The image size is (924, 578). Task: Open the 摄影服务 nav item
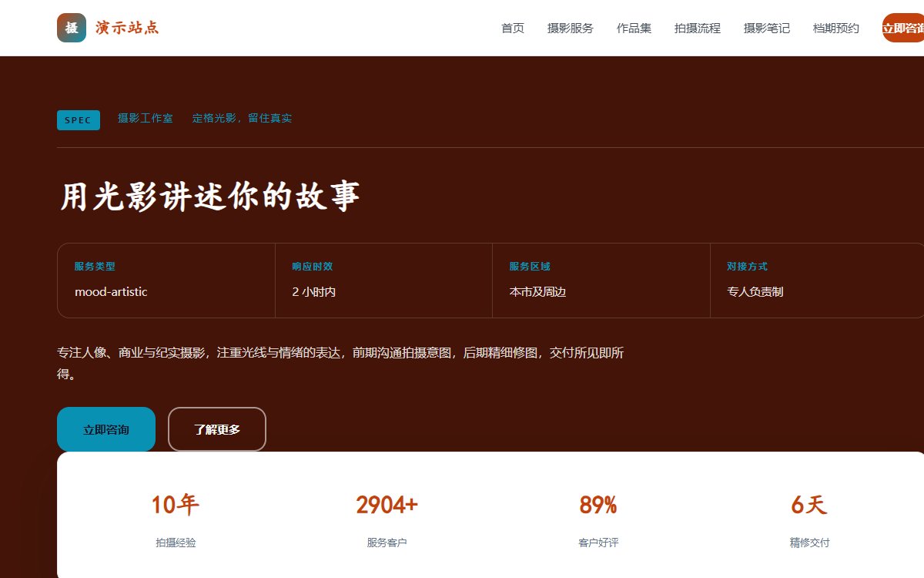[571, 29]
